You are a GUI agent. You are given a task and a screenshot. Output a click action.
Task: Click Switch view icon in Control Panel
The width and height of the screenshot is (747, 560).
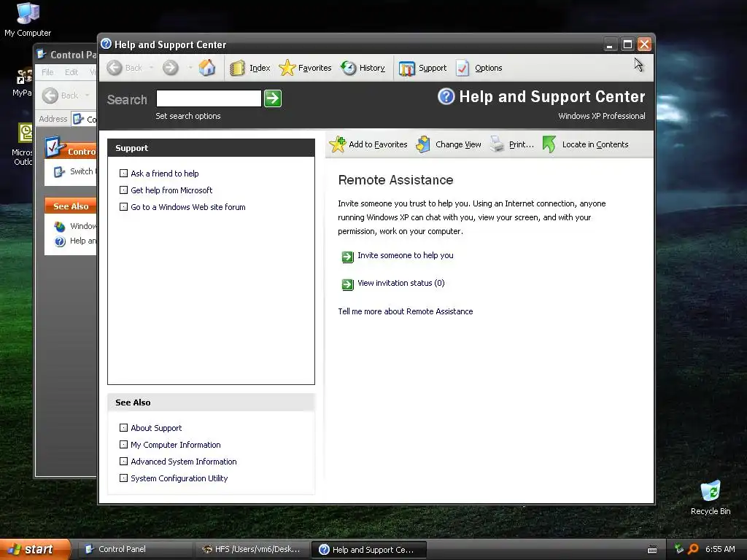point(60,172)
